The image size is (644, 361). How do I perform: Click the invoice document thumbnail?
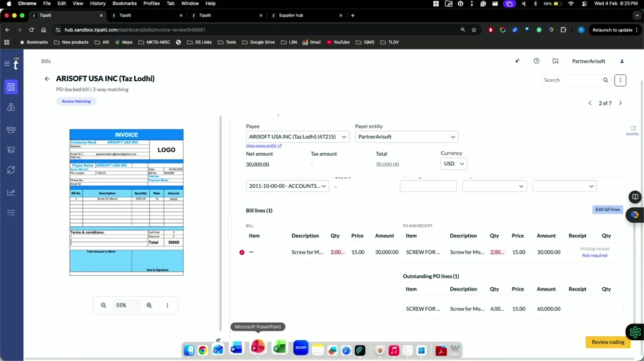pos(127,202)
